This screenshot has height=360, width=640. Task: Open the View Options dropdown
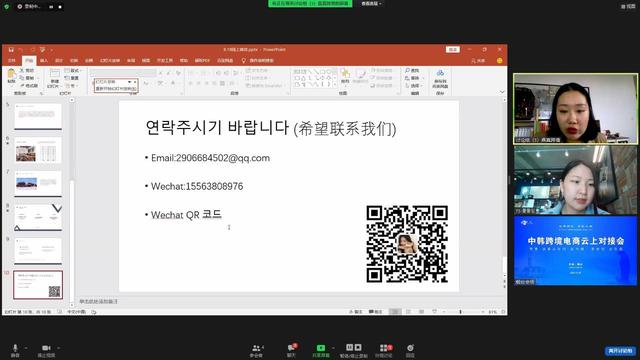tap(371, 3)
